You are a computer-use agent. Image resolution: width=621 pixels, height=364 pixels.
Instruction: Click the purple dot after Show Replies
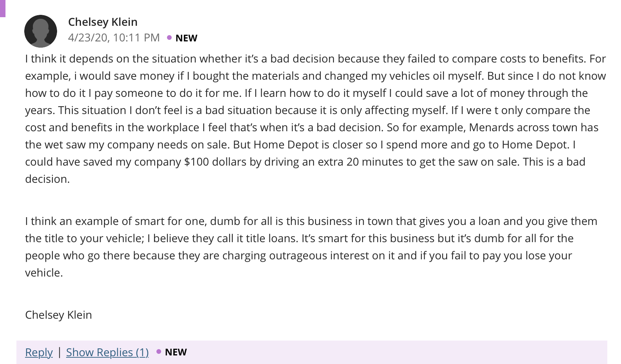coord(159,352)
